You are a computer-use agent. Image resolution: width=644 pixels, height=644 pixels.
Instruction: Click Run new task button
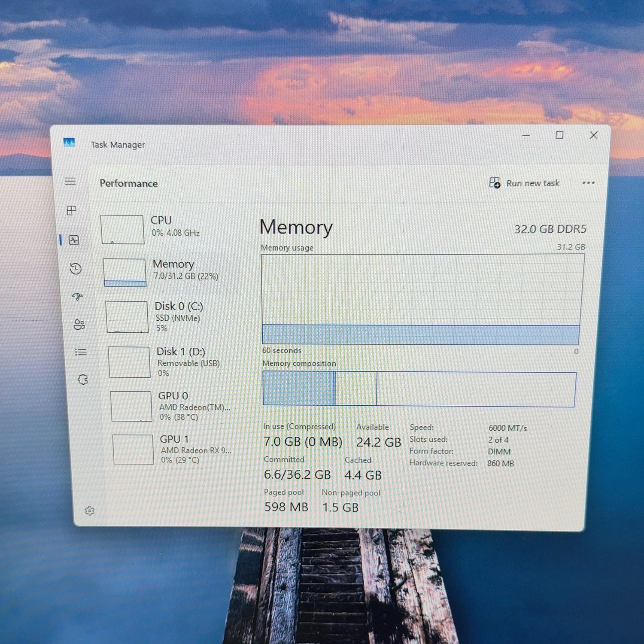click(524, 183)
